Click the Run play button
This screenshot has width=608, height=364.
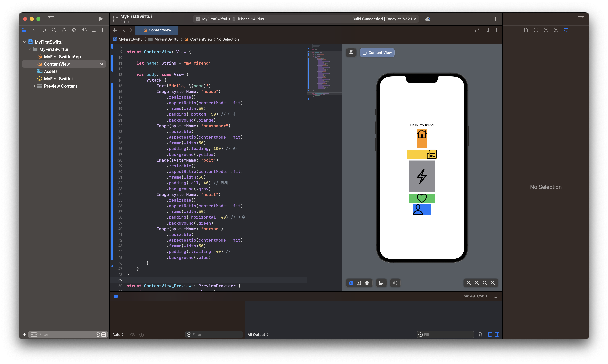(100, 19)
